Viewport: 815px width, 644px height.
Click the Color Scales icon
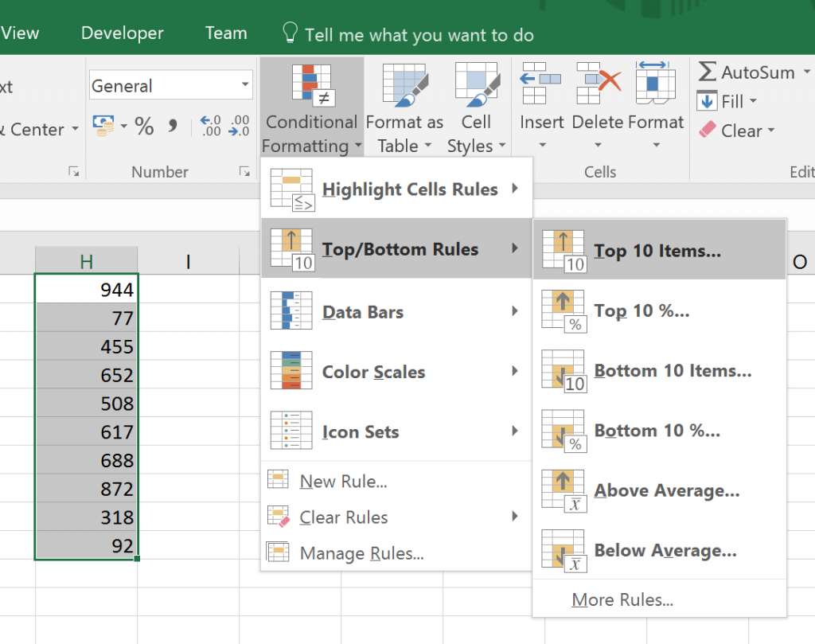[291, 371]
